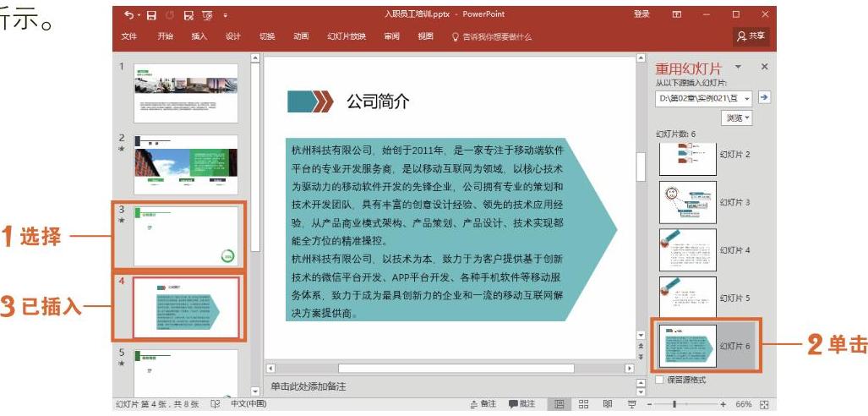Open the 批注 comments button in status bar
The height and width of the screenshot is (416, 868).
click(521, 404)
